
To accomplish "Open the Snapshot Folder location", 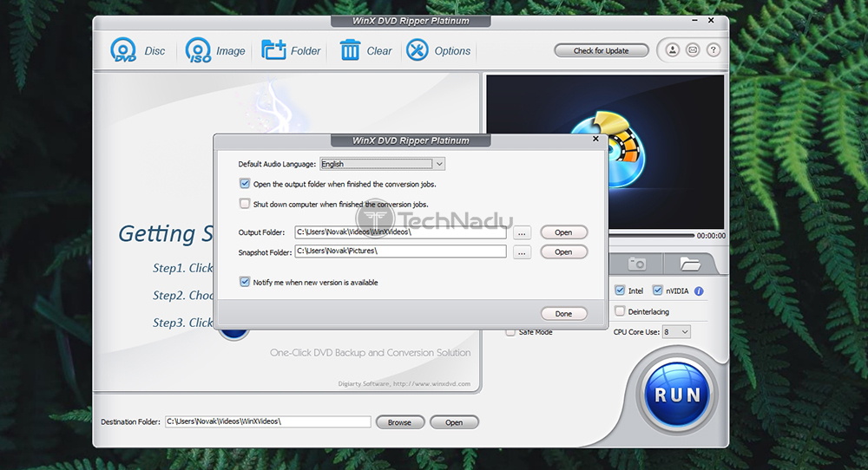I will pos(563,252).
